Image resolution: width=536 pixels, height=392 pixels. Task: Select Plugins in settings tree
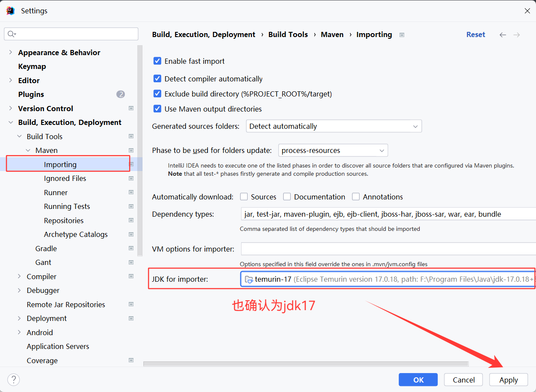coord(31,94)
